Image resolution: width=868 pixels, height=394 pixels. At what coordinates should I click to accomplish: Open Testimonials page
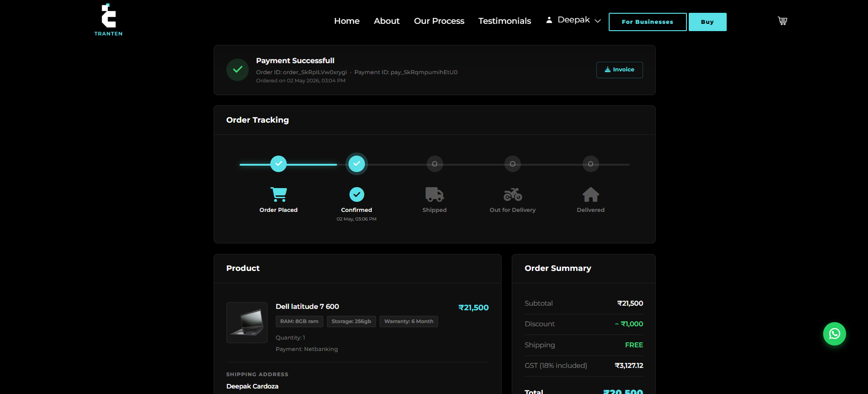point(504,21)
